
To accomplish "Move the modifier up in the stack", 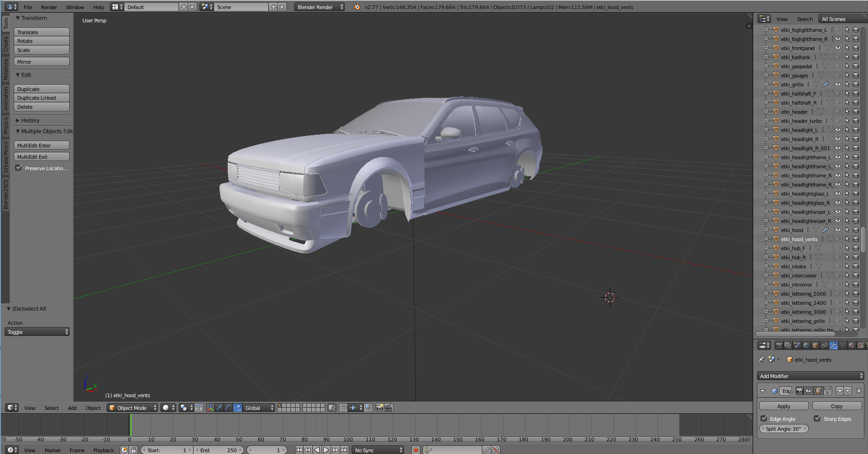I will click(840, 391).
